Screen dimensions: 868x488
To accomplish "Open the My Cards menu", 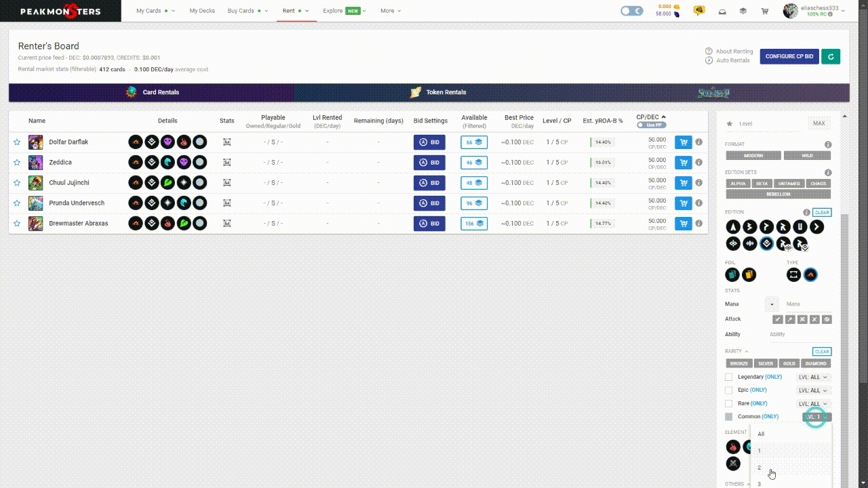I will (x=155, y=11).
